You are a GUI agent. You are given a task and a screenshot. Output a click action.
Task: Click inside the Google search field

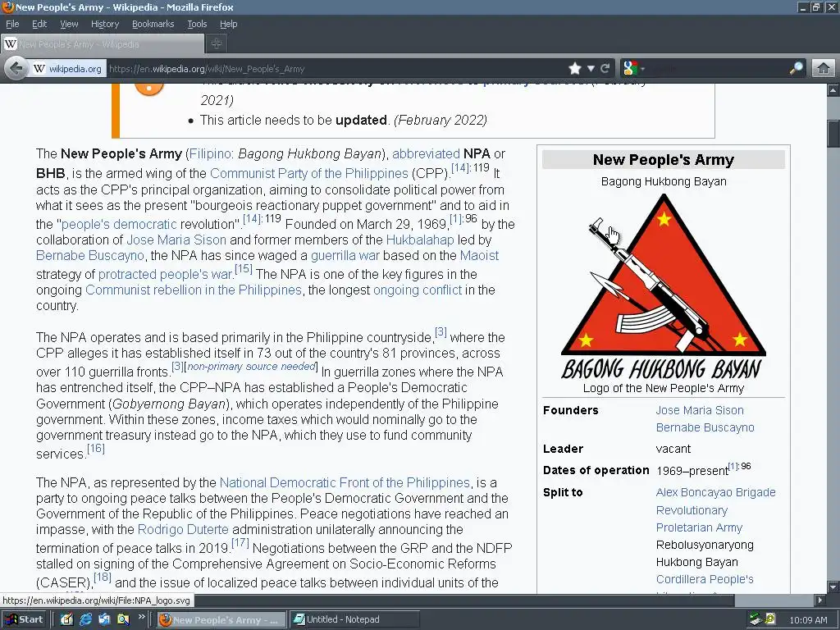click(718, 69)
